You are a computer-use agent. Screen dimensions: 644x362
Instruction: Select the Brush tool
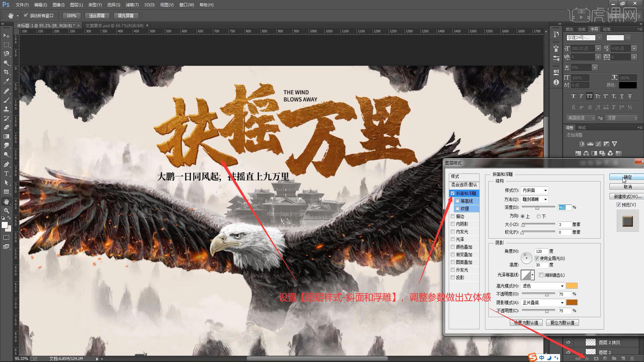[x=6, y=100]
